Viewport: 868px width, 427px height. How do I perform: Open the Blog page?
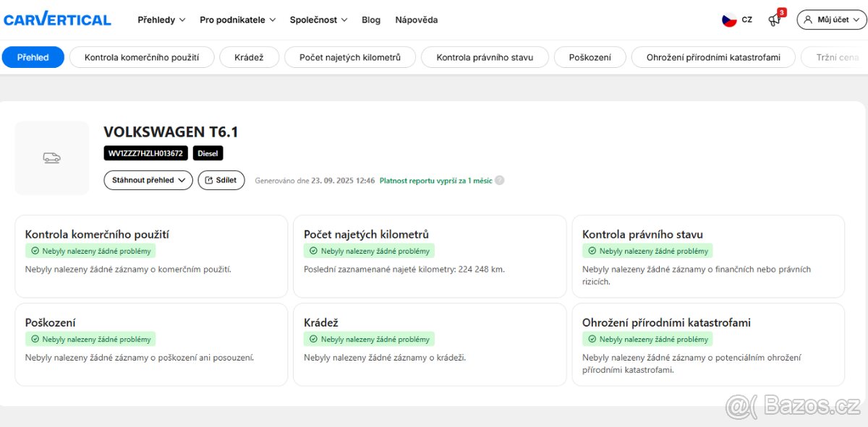(x=371, y=20)
